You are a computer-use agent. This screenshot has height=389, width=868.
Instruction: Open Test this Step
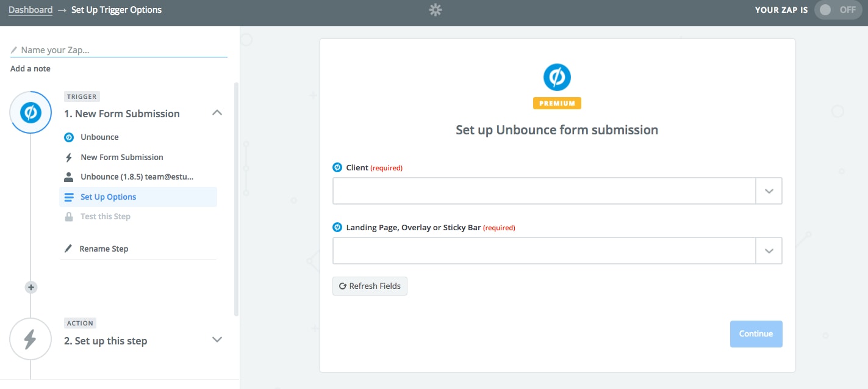106,216
